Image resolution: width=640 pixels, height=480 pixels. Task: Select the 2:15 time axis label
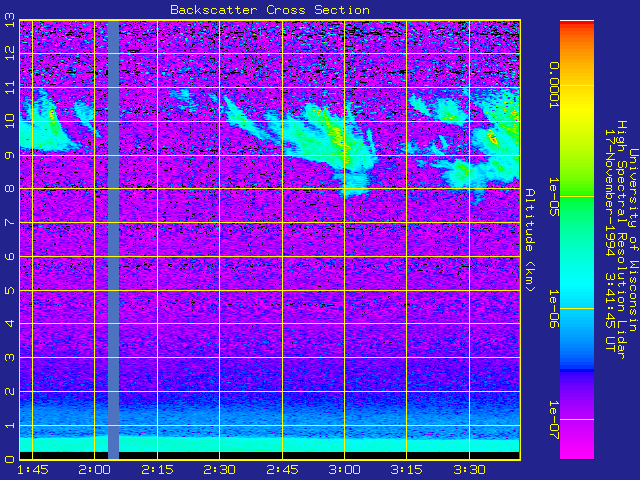158,470
